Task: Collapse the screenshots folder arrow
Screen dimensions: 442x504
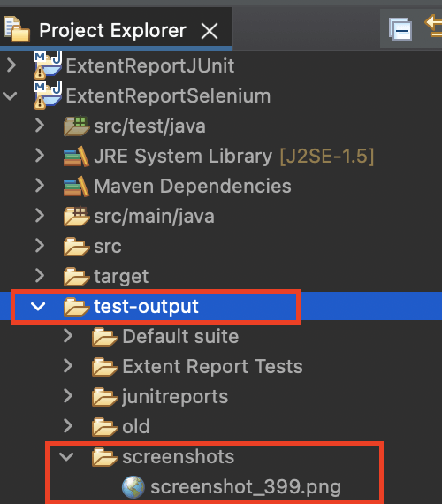Action: 66,456
